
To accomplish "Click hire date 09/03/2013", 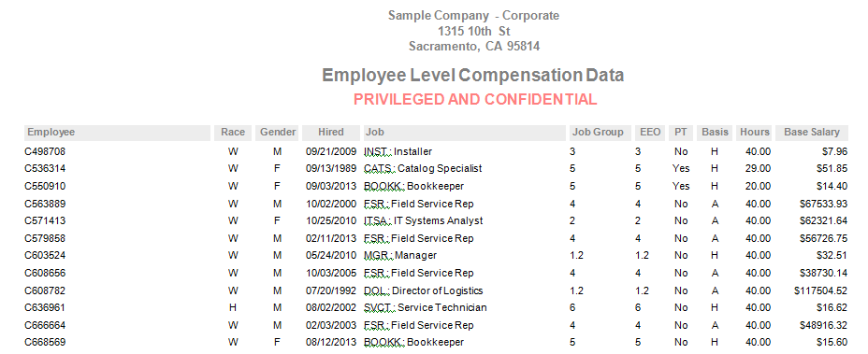I will (331, 187).
